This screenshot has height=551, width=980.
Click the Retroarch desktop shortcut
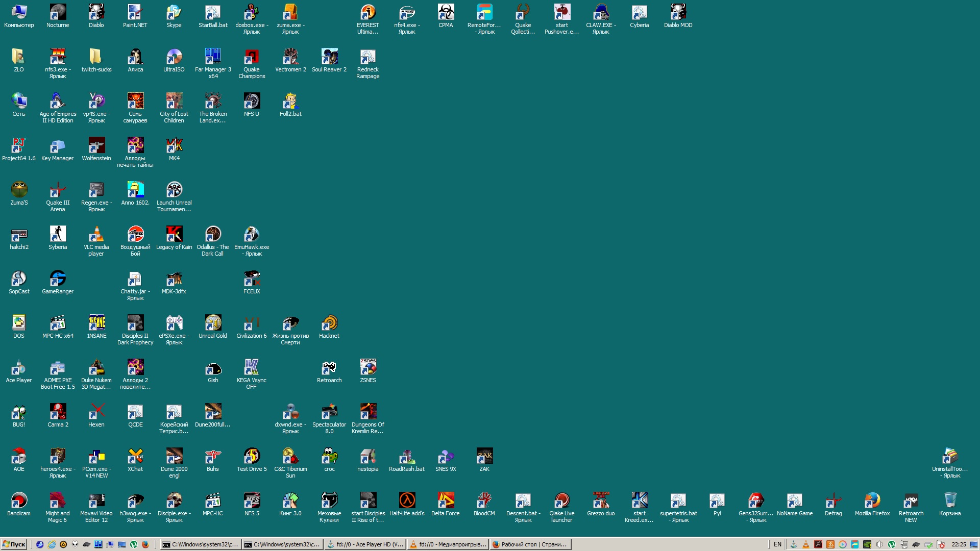(329, 368)
